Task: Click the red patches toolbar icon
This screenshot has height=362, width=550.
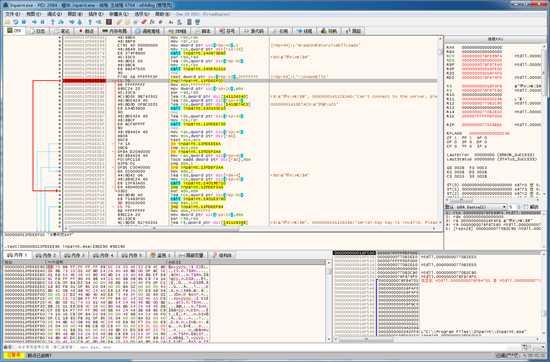Action: 143,22
